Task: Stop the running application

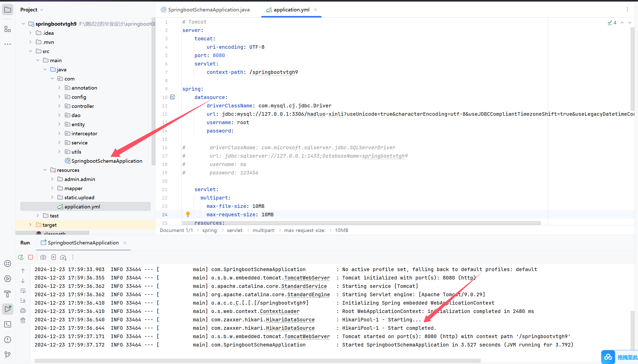Action: tap(30, 257)
